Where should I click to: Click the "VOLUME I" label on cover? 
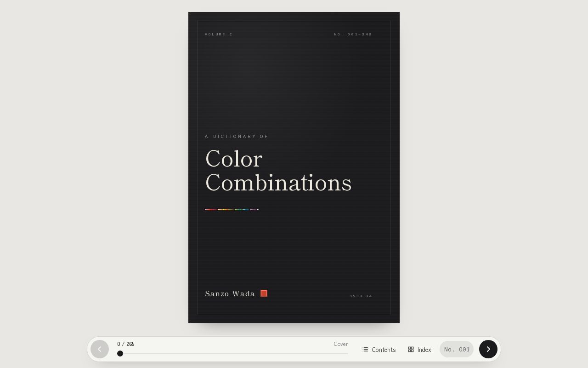point(219,34)
